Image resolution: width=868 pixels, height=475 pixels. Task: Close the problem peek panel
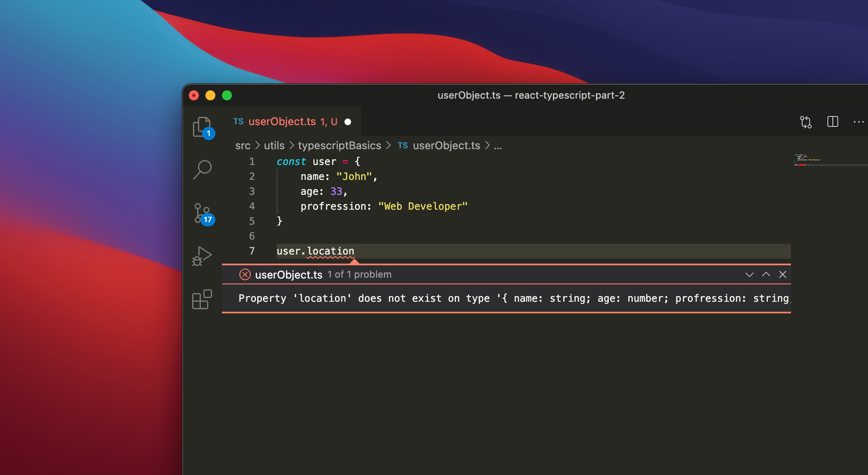pyautogui.click(x=783, y=274)
